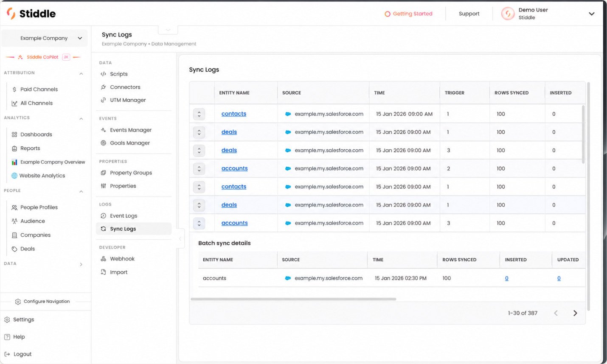Collapse the People section
Viewport: 607px width, 364px height.
click(81, 191)
